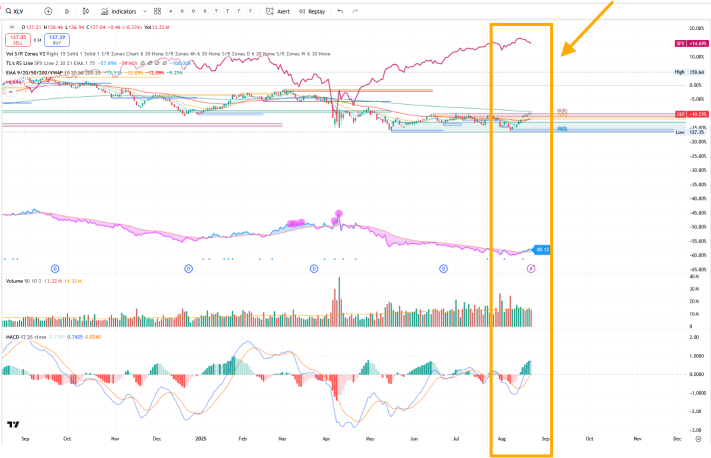Click the Apr label on the time axis

click(326, 439)
